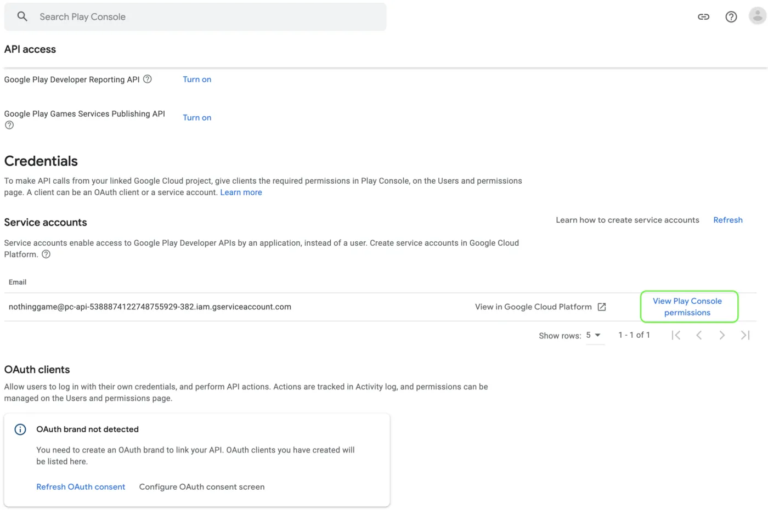Open the help question mark icon in header
The width and height of the screenshot is (768, 532).
click(731, 17)
